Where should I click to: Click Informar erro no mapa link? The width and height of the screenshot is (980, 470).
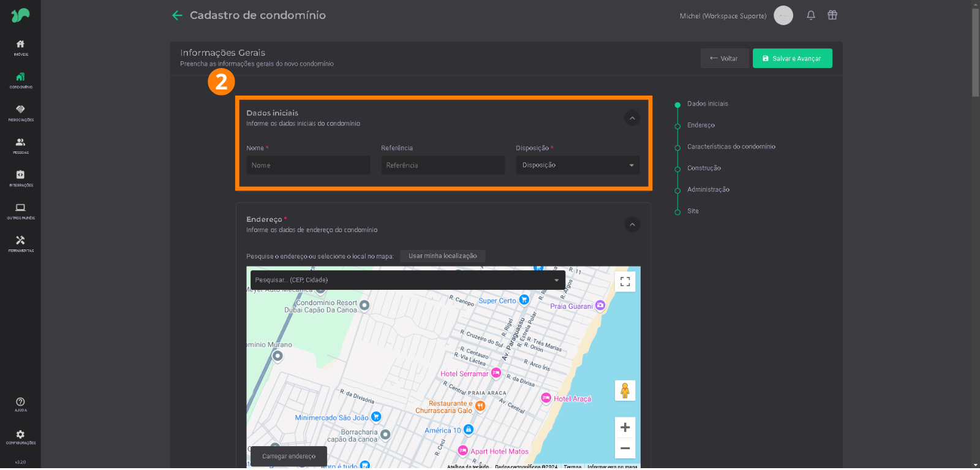coord(612,467)
